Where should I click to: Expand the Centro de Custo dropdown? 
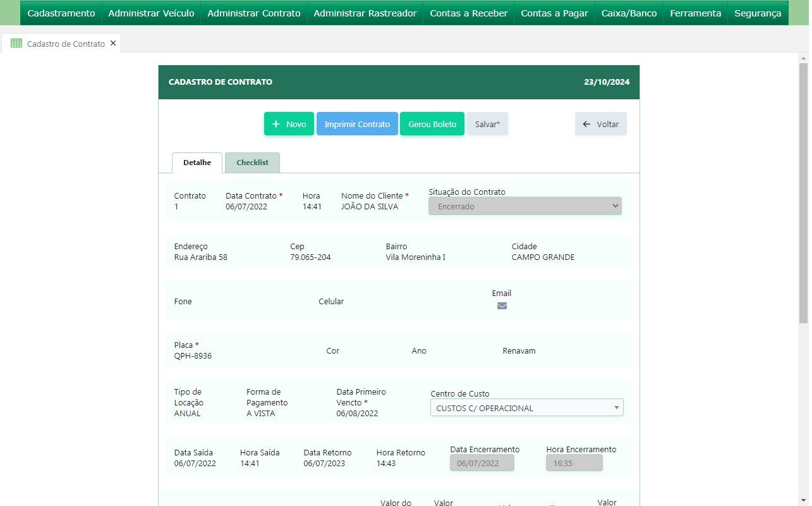point(526,408)
